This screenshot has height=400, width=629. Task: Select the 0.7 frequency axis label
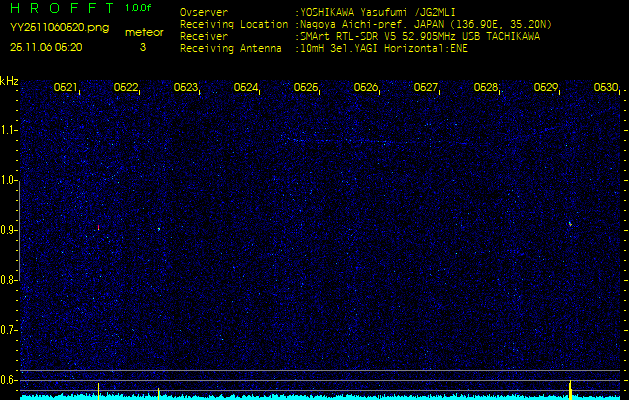pyautogui.click(x=9, y=330)
